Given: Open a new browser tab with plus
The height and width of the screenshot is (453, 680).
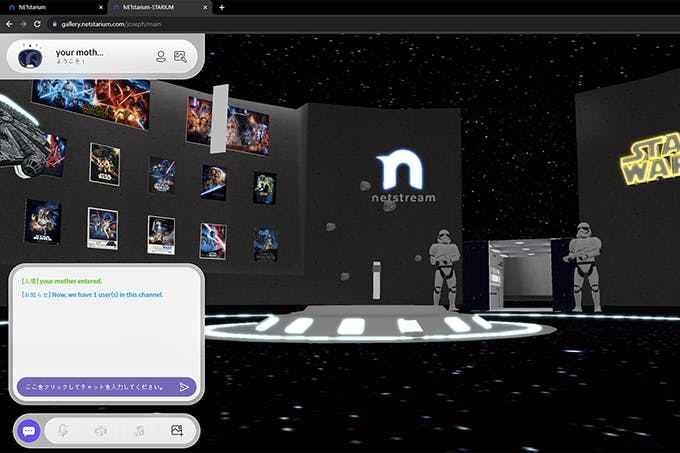Looking at the screenshot, I should pos(221,7).
